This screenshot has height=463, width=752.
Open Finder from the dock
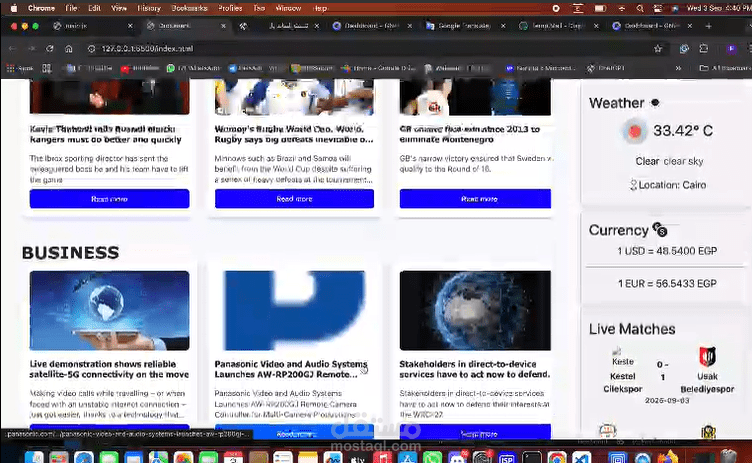coord(34,459)
